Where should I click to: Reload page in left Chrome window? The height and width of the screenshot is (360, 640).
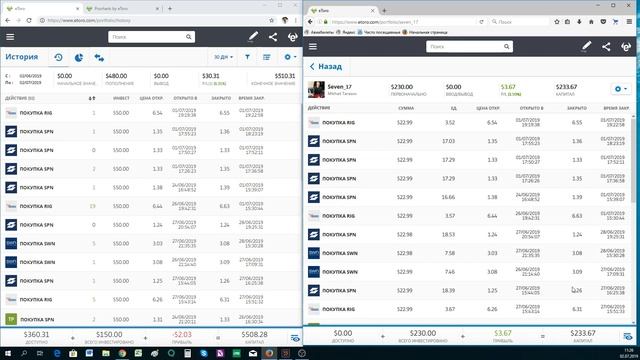(x=29, y=20)
